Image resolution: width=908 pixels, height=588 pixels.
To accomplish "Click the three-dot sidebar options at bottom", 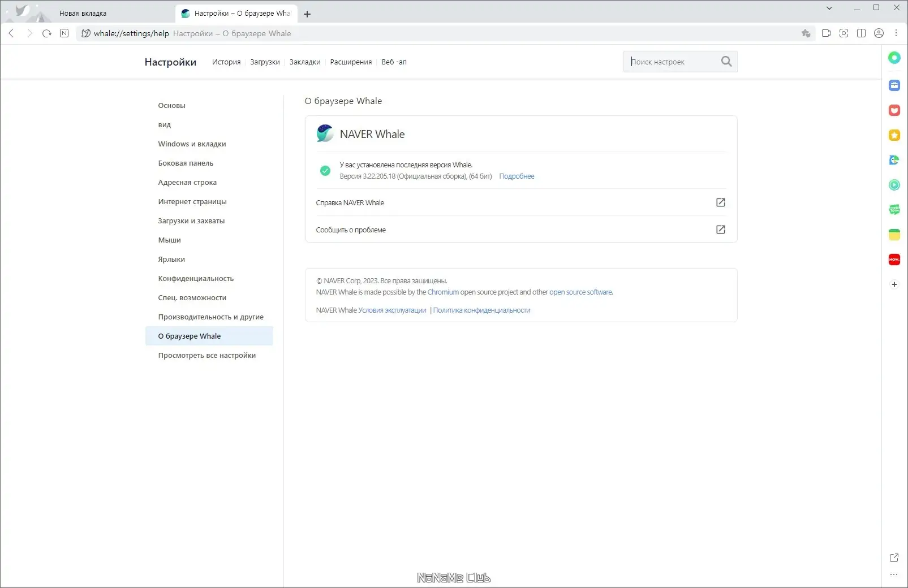I will [x=894, y=574].
